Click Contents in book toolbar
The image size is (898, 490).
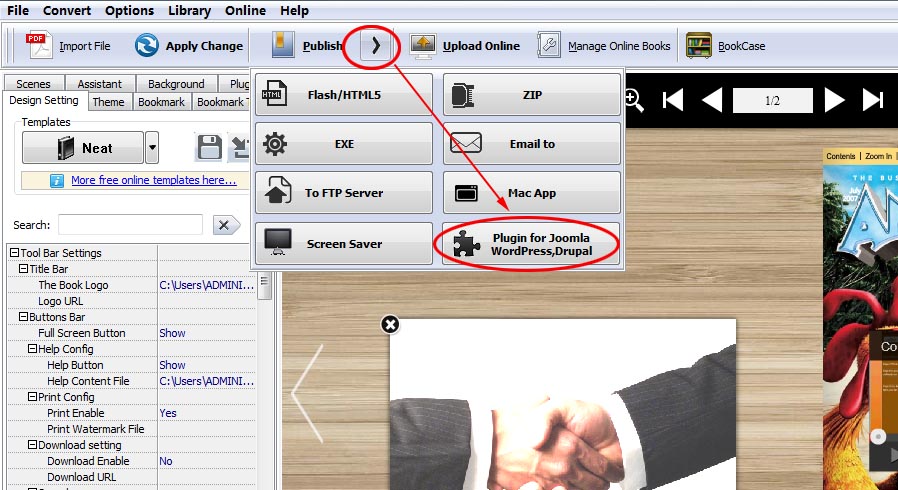840,156
